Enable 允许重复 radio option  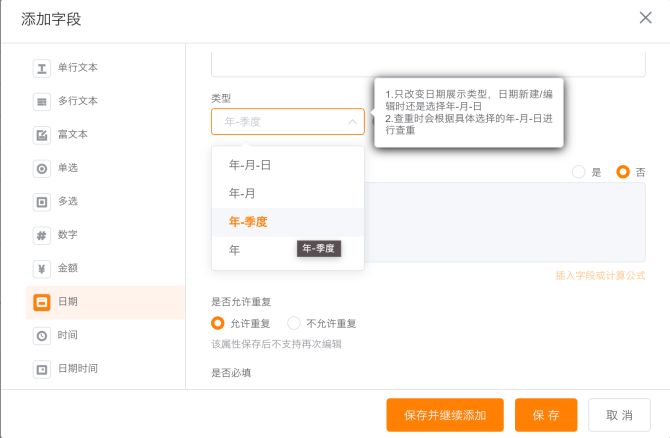pyautogui.click(x=218, y=323)
